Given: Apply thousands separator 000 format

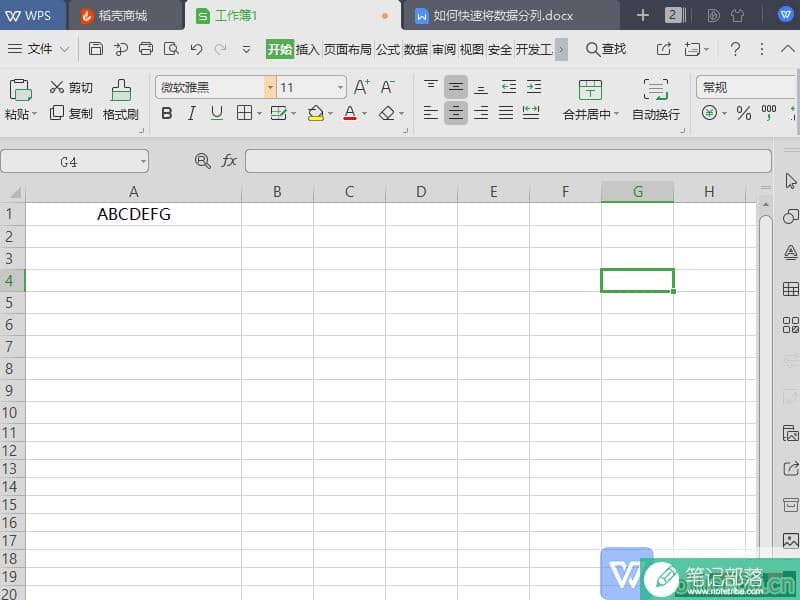Looking at the screenshot, I should pos(769,113).
